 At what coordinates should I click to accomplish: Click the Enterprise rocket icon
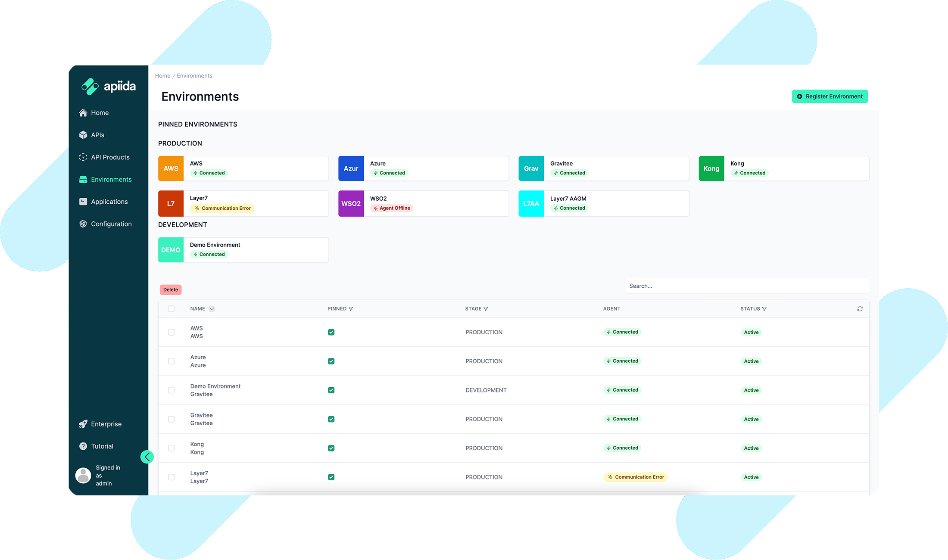coord(83,424)
